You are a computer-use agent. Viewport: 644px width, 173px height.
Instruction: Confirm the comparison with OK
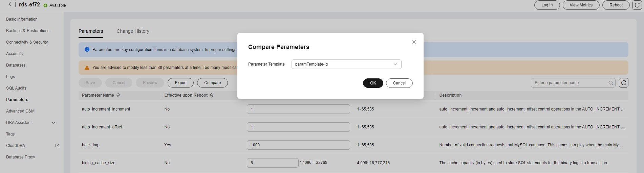[373, 83]
